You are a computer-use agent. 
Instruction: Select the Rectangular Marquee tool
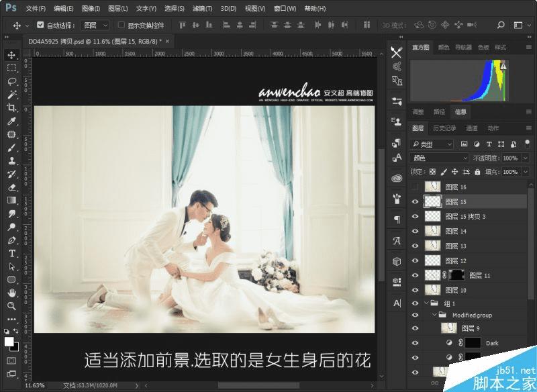tap(11, 68)
